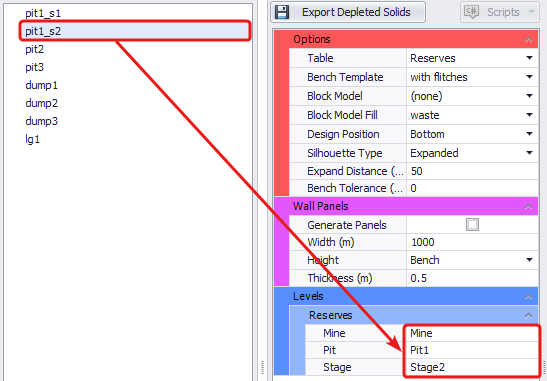Click the Bench Tolerance value 0
The image size is (547, 381).
[x=472, y=188]
